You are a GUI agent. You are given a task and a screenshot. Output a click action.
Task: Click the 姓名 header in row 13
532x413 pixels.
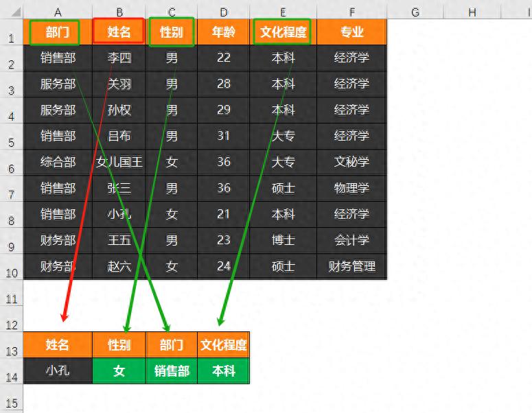(x=58, y=345)
